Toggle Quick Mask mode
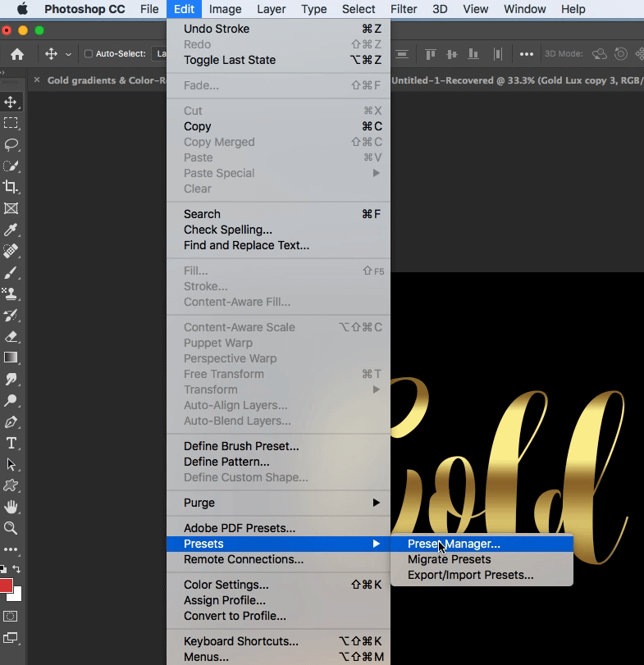This screenshot has width=644, height=665. [11, 617]
